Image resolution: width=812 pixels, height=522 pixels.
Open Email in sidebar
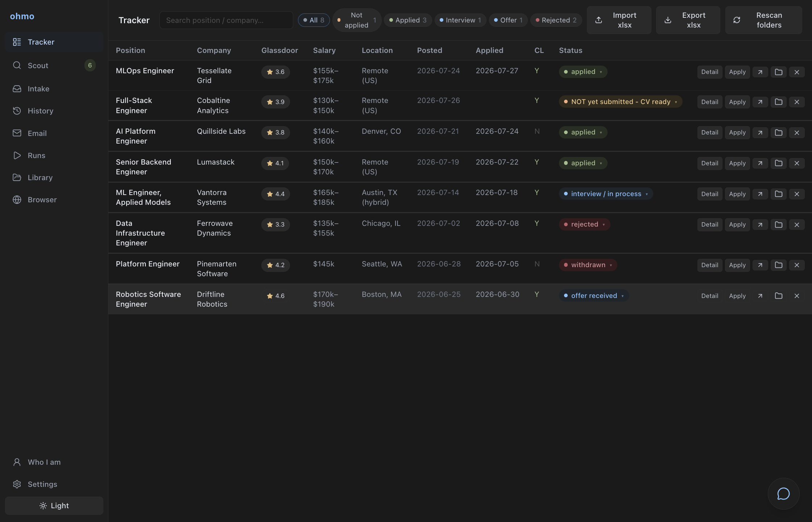point(54,133)
